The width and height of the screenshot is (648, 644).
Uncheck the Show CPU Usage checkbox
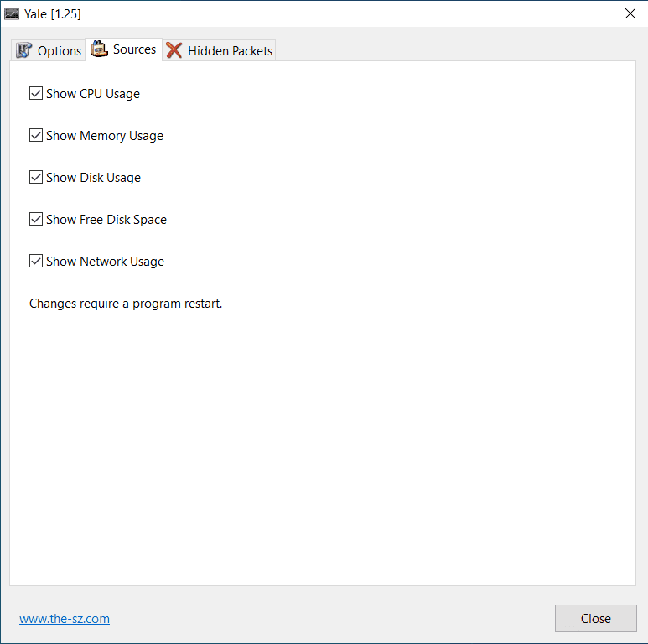pyautogui.click(x=36, y=93)
